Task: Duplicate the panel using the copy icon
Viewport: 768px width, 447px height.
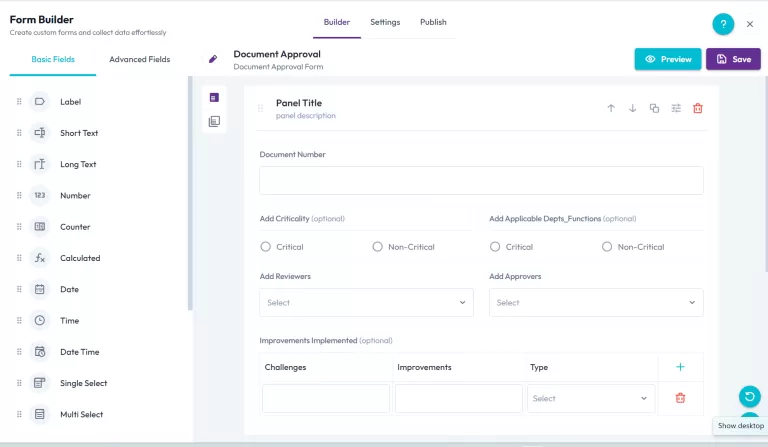Action: tap(655, 108)
